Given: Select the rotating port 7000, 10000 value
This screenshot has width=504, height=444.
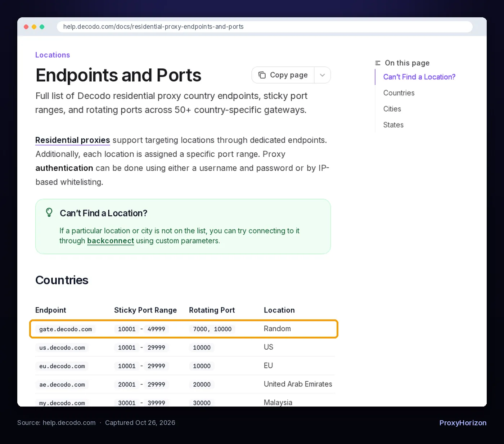Looking at the screenshot, I should point(212,329).
